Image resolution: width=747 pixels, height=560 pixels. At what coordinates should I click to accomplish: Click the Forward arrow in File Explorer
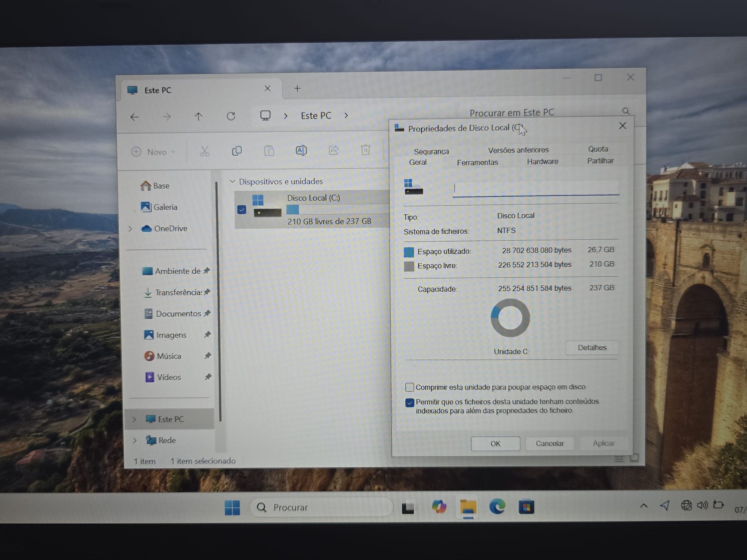coord(167,117)
